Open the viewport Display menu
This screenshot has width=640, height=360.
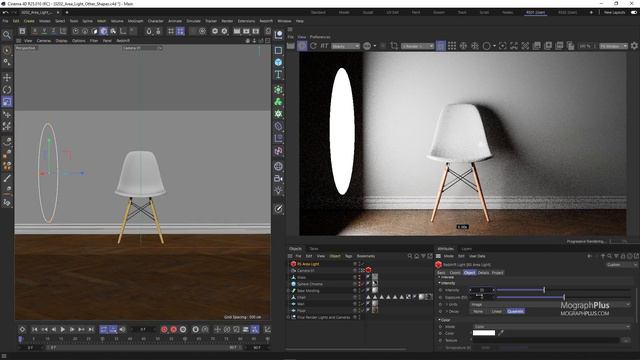[61, 41]
